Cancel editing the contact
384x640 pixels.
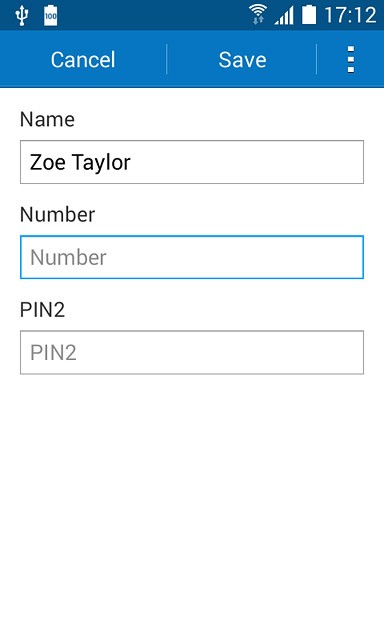pos(83,60)
